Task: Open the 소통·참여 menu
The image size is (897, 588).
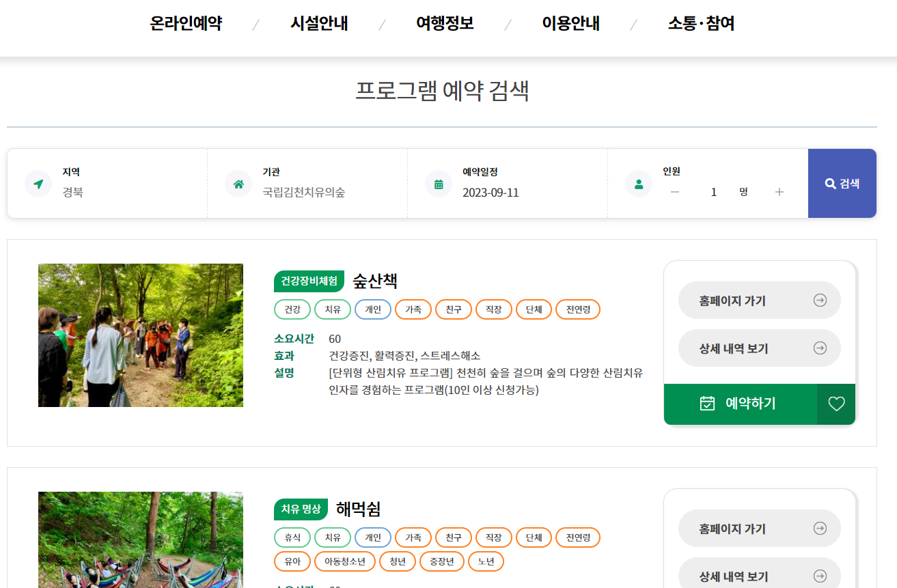Action: pyautogui.click(x=701, y=23)
